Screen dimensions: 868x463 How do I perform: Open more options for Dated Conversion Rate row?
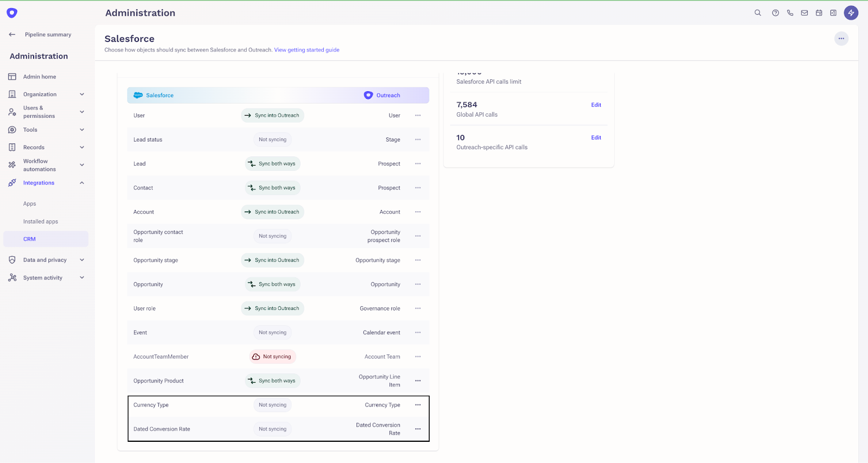coord(418,429)
